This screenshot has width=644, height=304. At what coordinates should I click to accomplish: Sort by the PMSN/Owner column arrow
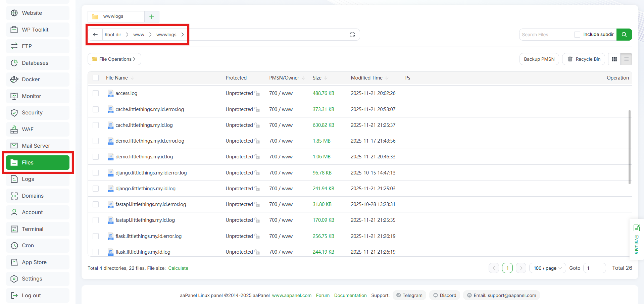click(x=303, y=78)
